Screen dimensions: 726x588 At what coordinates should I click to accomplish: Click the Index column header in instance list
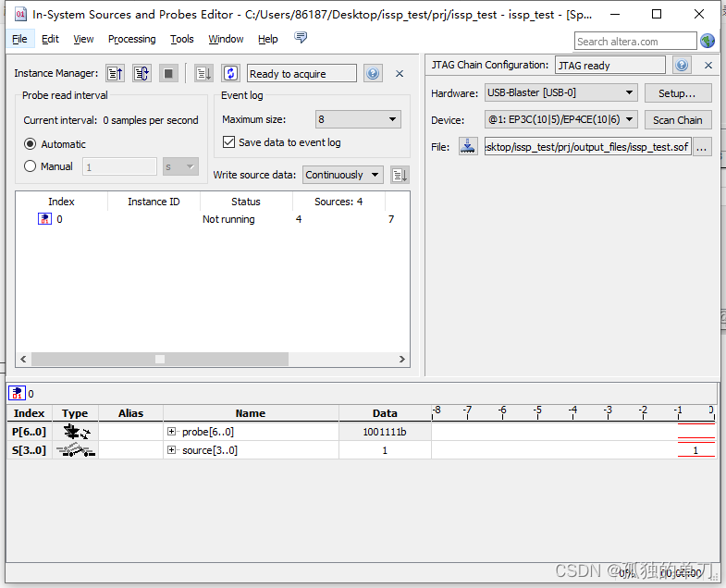61,202
